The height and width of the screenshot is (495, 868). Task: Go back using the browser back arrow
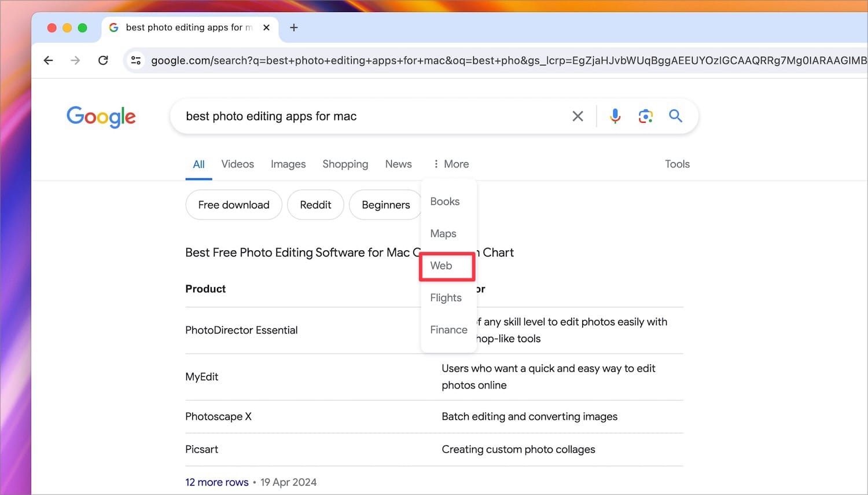click(49, 60)
